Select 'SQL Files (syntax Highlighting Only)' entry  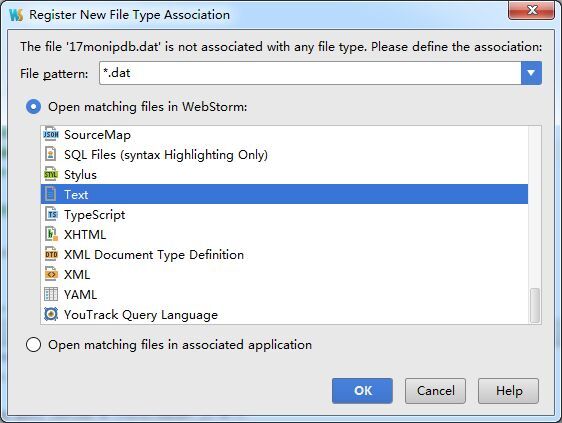284,155
